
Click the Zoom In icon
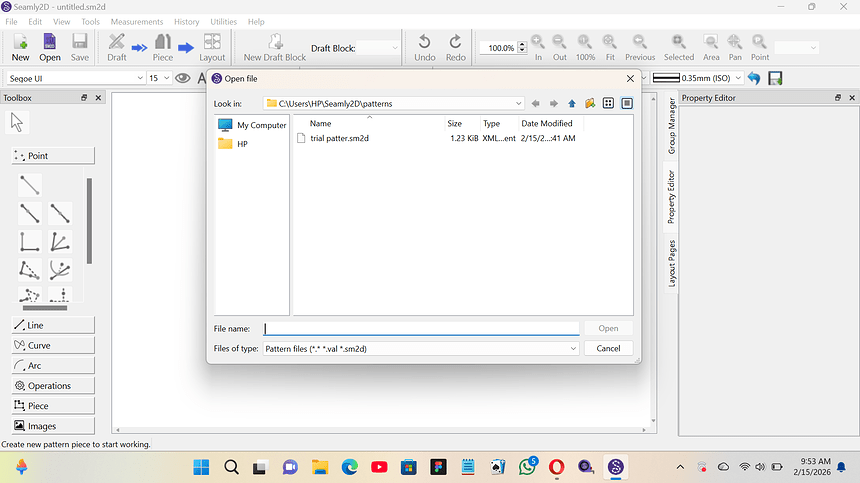(x=538, y=47)
